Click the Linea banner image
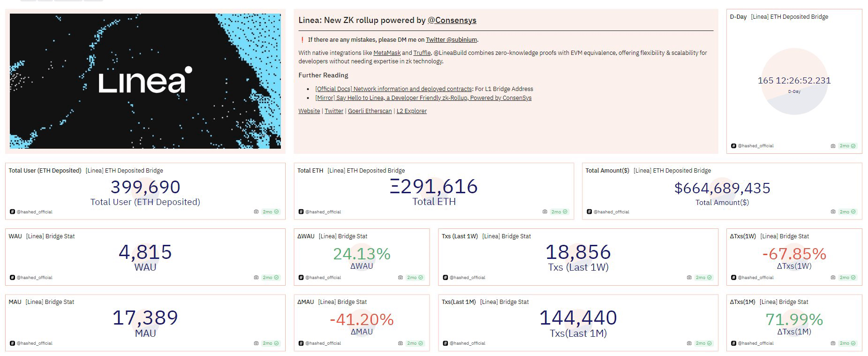Viewport: 868px width, 356px height. click(x=145, y=81)
